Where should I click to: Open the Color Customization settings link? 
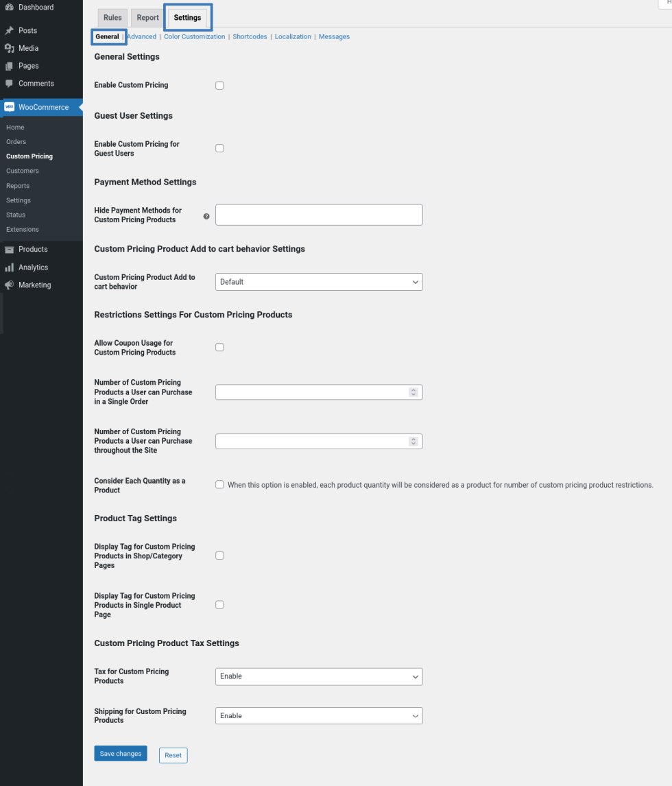(x=194, y=37)
